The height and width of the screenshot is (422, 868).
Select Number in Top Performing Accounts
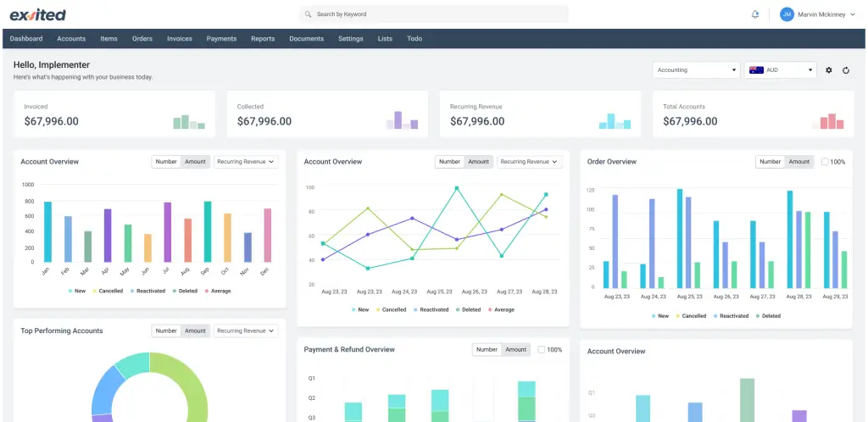(166, 330)
